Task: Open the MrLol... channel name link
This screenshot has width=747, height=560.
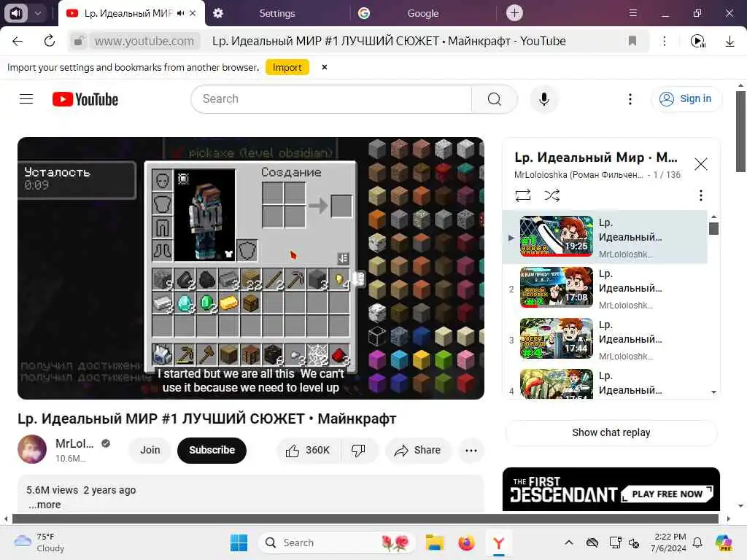Action: (x=74, y=443)
